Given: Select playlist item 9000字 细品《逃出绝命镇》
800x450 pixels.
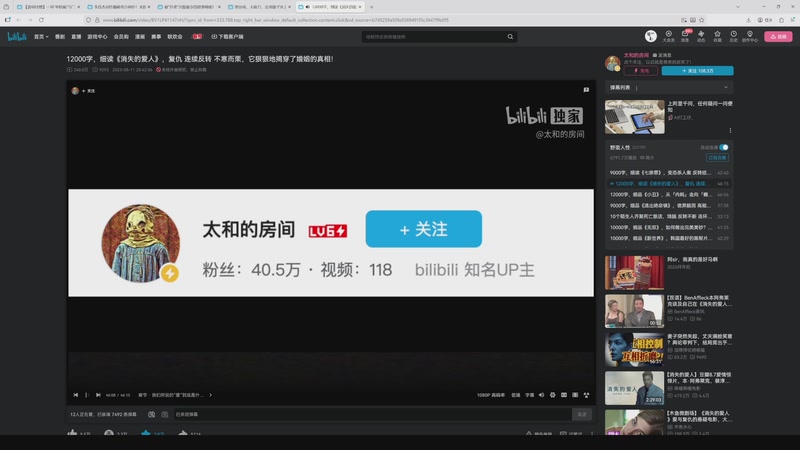Looking at the screenshot, I should tap(669, 206).
